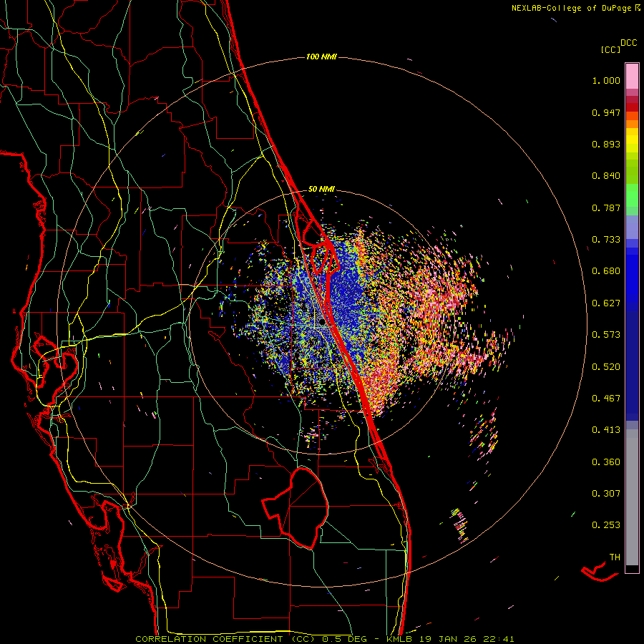Click the [CC] legend heading
Screen dimensions: 644x644
click(611, 49)
